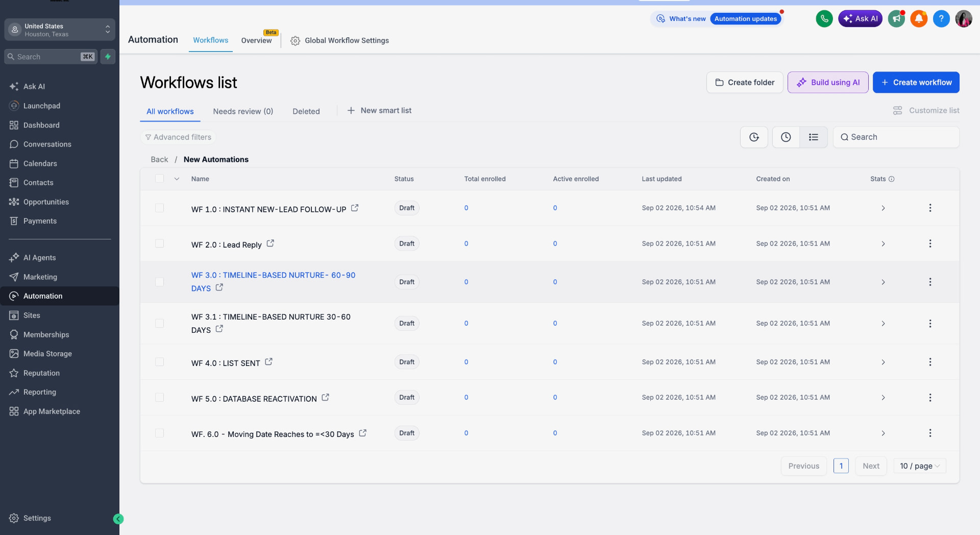Screen dimensions: 980x535
Task: Expand stats chevron for WF 2.0 Lead Reply
Action: tap(883, 244)
